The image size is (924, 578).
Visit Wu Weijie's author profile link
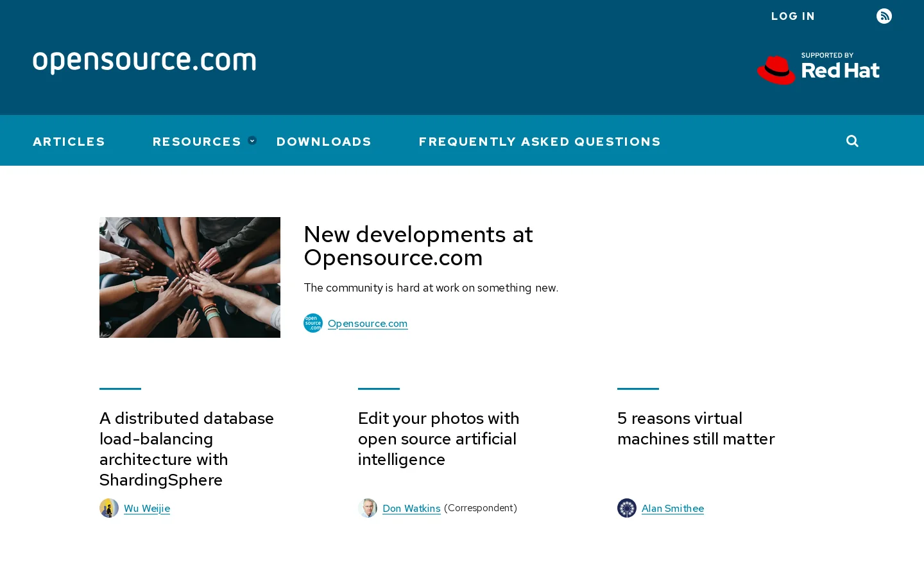click(x=147, y=509)
